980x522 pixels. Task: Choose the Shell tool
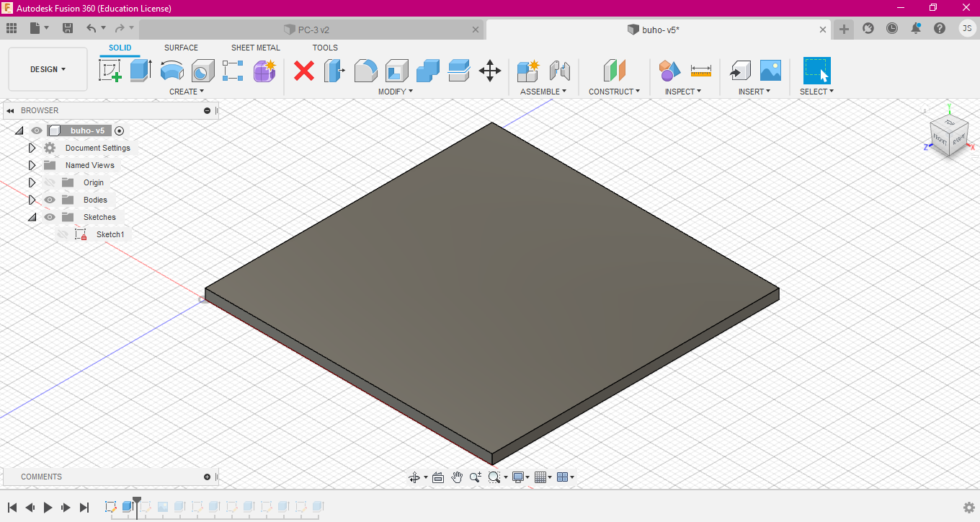click(x=396, y=71)
